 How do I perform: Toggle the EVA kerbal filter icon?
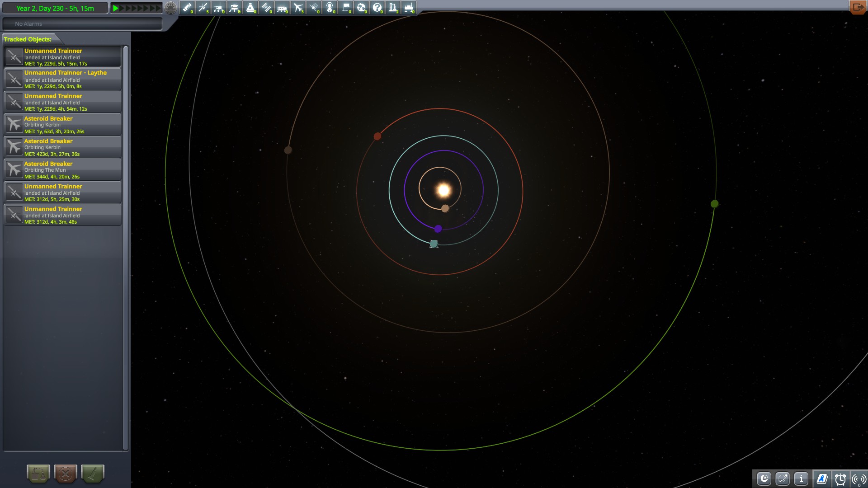point(330,8)
